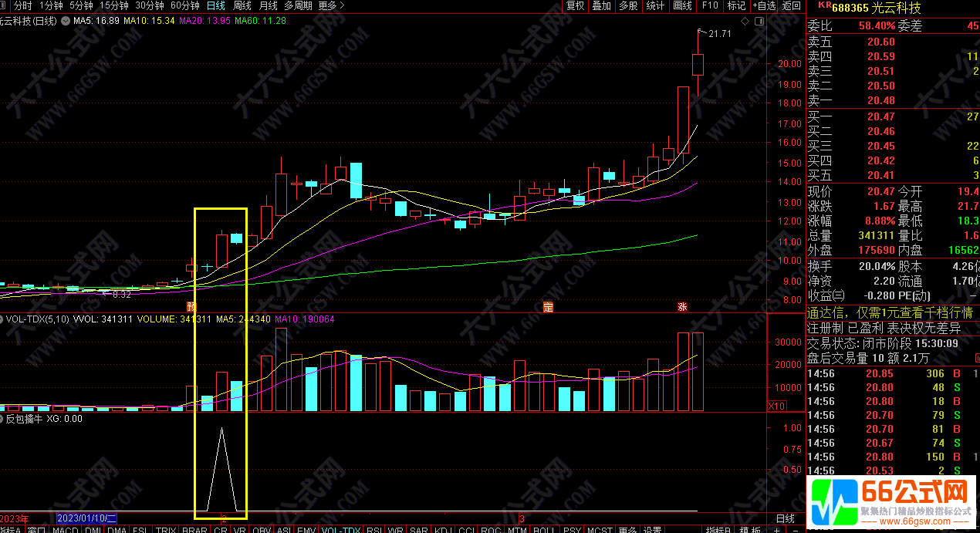The image size is (980, 533).
Task: Switch indicator to MCST
Action: (600, 529)
